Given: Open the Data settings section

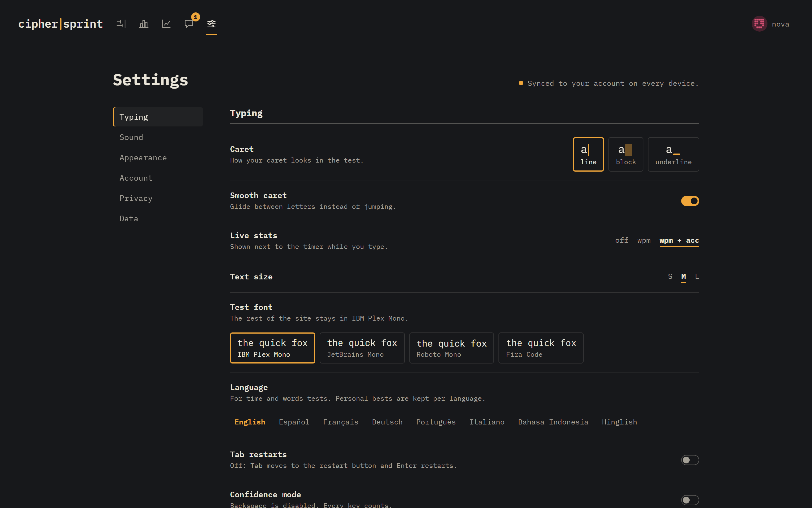Looking at the screenshot, I should point(158,218).
